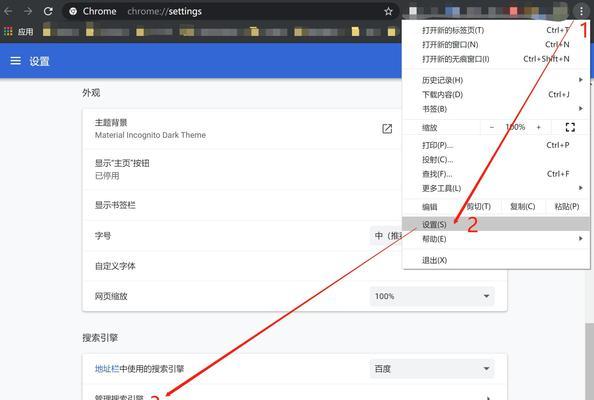Click the 显示"主页"按钮 row
Screen dimensions: 594x400
tap(242, 169)
